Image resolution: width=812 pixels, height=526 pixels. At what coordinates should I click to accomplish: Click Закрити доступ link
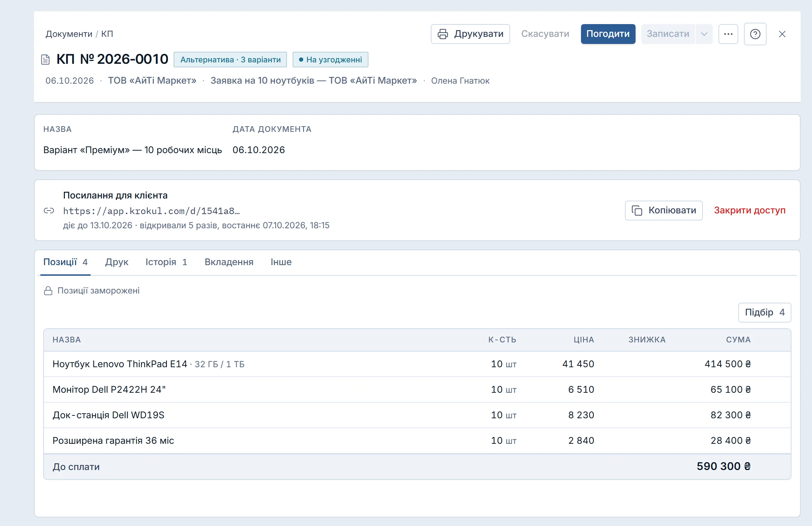tap(750, 211)
